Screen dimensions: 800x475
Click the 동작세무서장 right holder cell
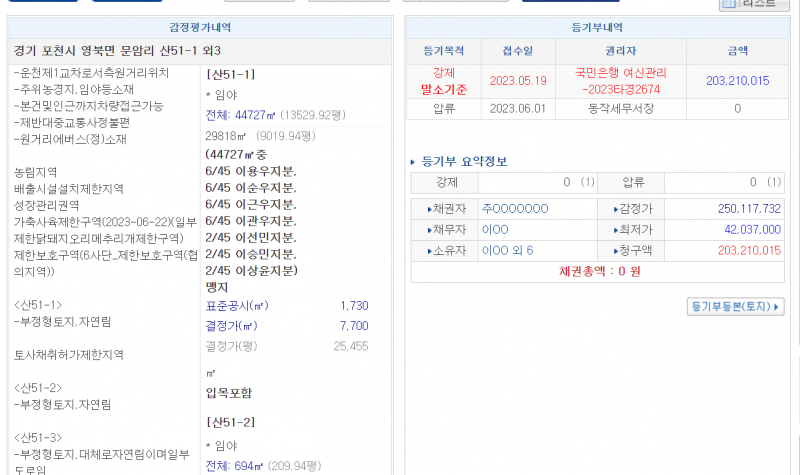(620, 109)
